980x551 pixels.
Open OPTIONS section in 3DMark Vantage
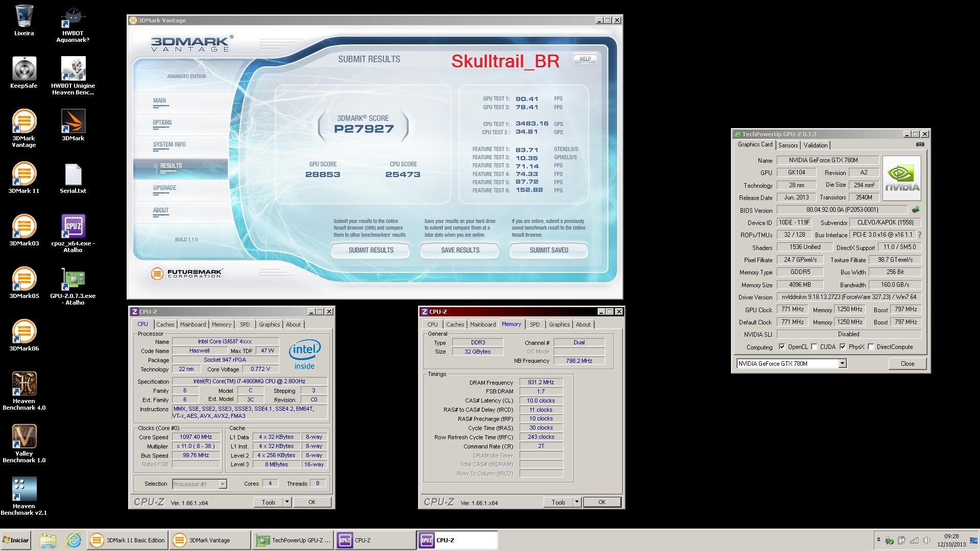(162, 122)
